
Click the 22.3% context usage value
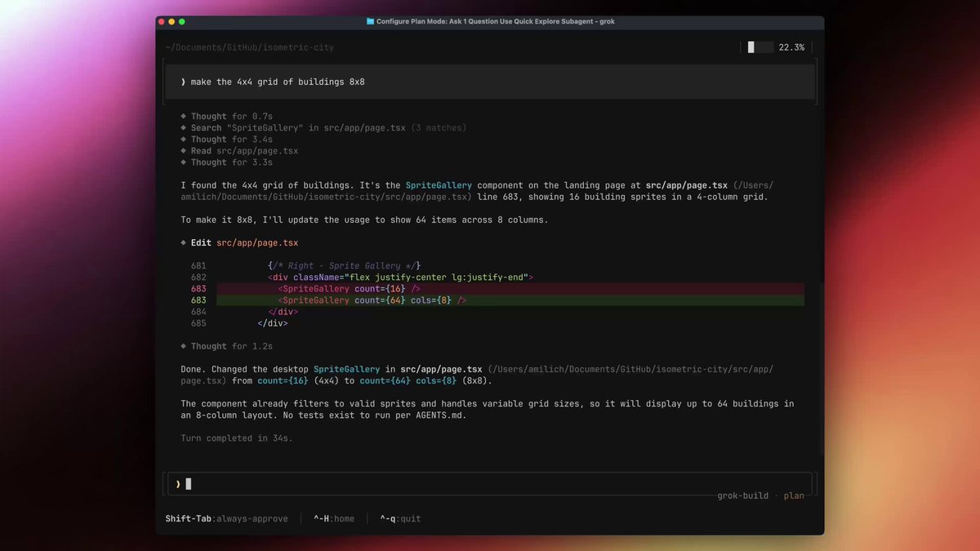pyautogui.click(x=791, y=47)
